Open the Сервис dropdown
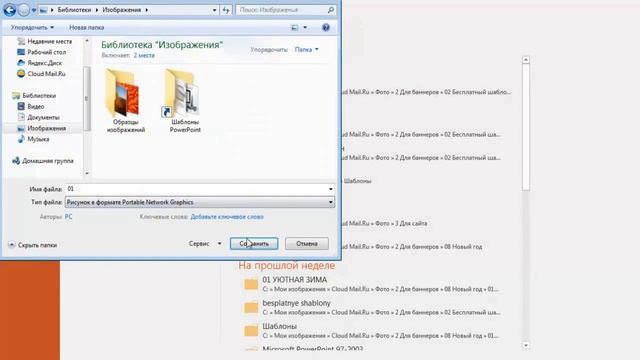This screenshot has width=640, height=360. [x=205, y=244]
